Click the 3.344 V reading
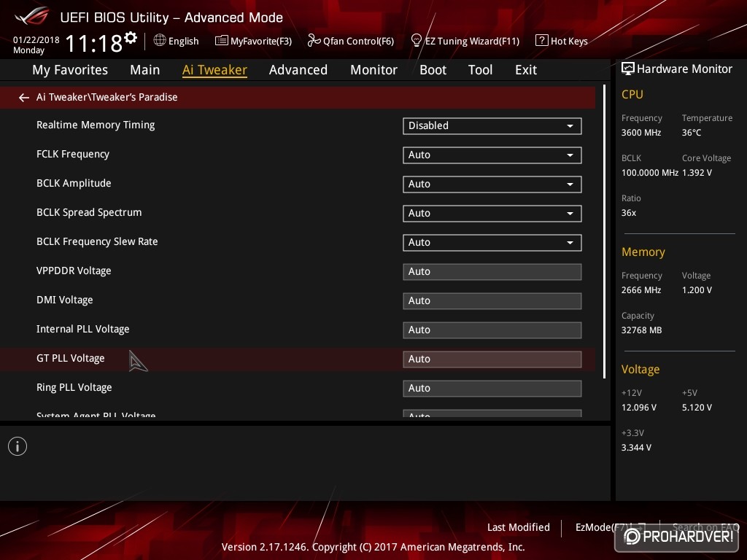This screenshot has width=747, height=560. (636, 448)
